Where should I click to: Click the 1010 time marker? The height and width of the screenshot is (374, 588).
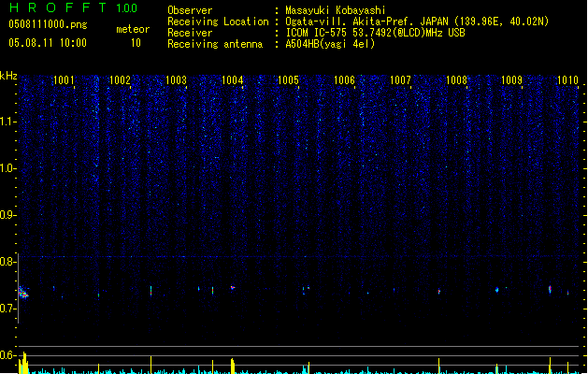pyautogui.click(x=567, y=80)
